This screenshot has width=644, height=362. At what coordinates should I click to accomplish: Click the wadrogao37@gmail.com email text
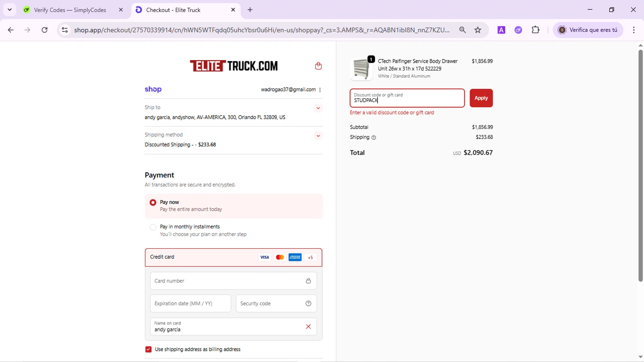pos(289,90)
